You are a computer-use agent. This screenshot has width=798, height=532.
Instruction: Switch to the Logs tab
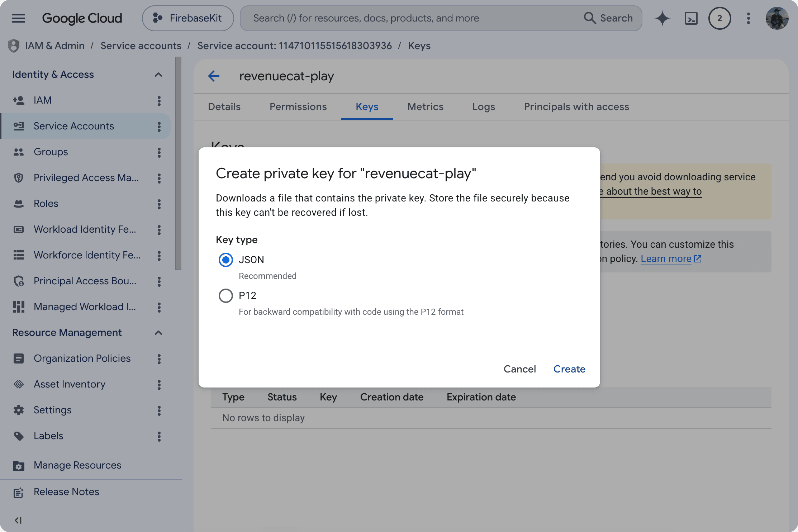coord(484,107)
